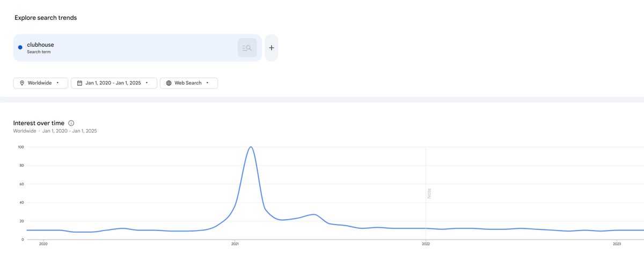Viewport: 644px width, 261px height.
Task: Open info tooltip next to Interest over time
Action: pos(71,123)
